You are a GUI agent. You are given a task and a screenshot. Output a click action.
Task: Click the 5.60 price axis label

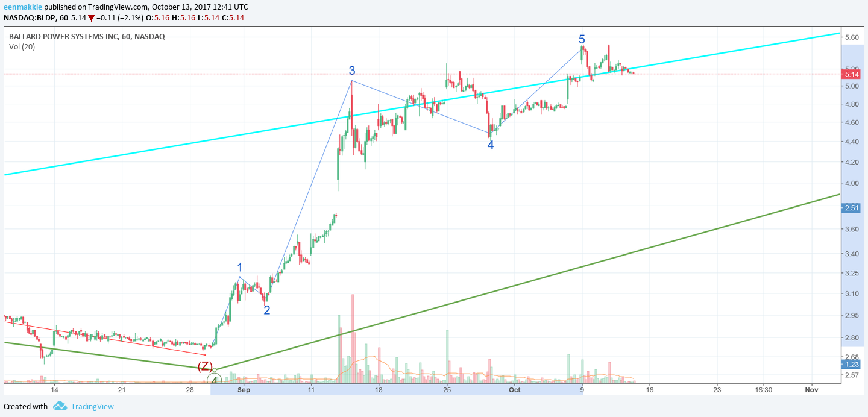coord(852,37)
